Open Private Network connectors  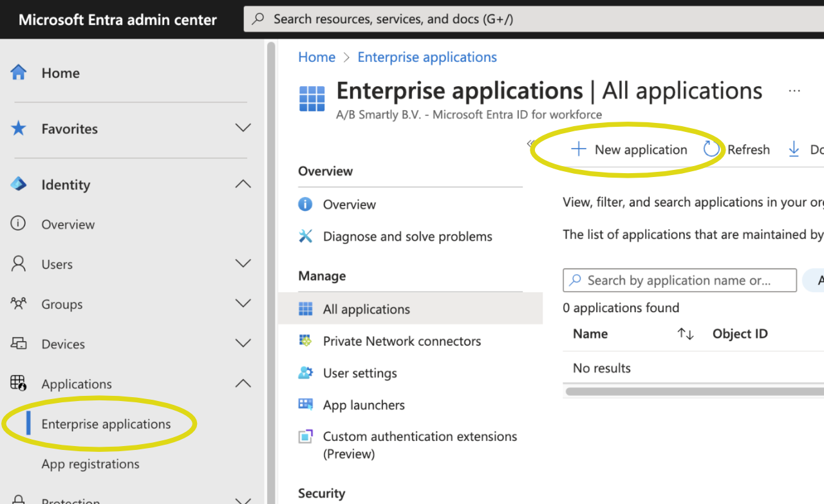[402, 341]
